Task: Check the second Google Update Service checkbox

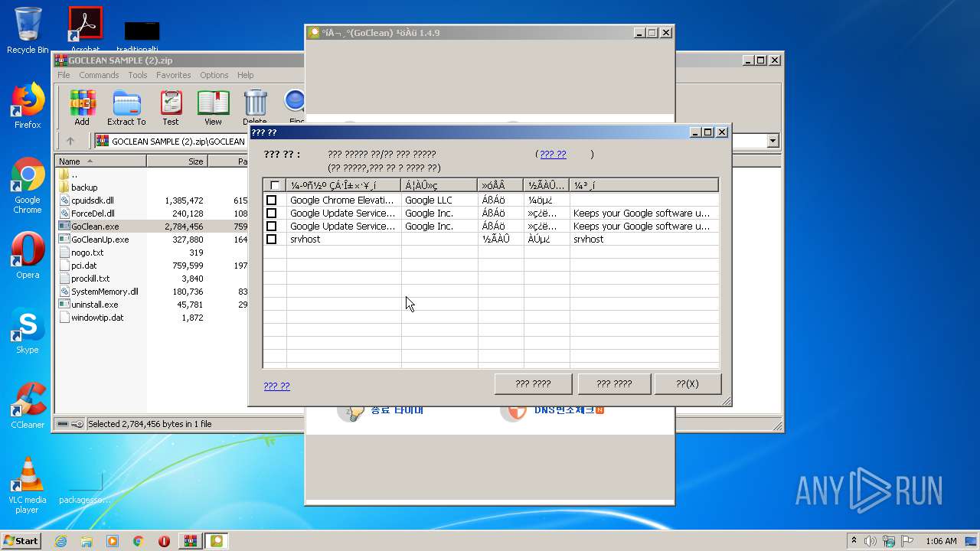Action: point(271,227)
